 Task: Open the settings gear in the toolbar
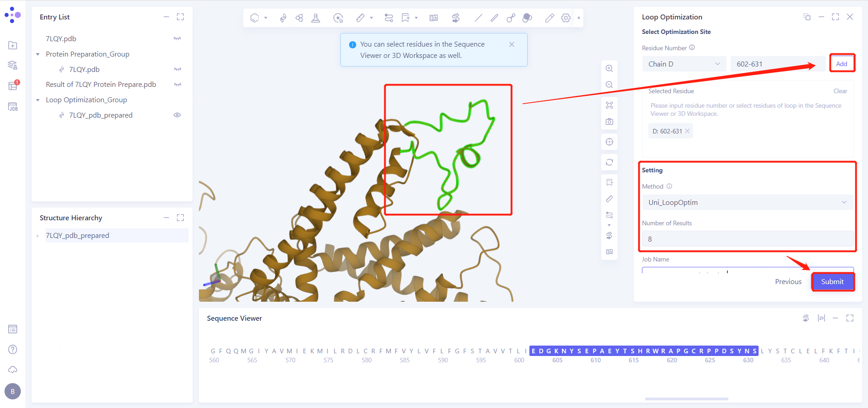[x=566, y=18]
